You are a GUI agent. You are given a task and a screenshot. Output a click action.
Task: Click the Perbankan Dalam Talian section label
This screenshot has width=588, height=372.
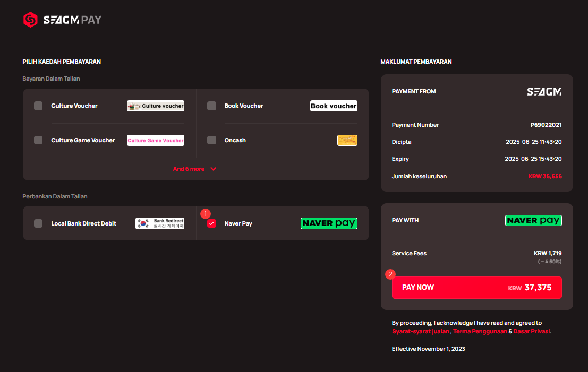tap(55, 196)
